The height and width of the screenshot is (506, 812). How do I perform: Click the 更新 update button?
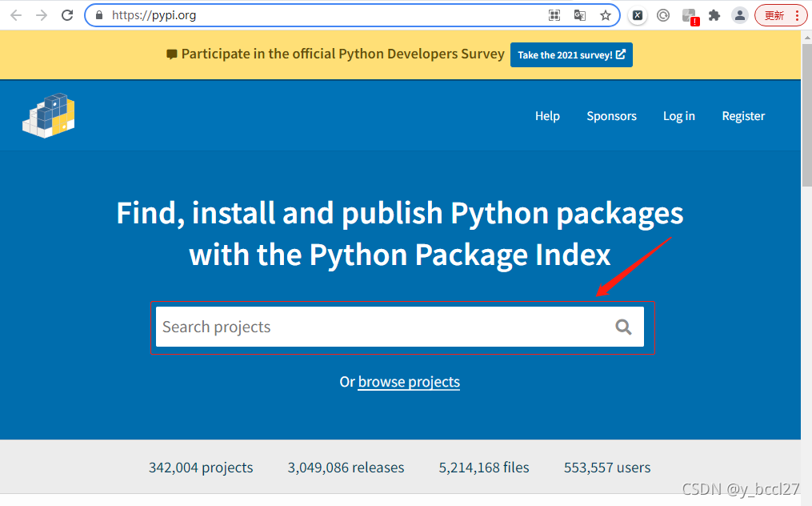point(781,15)
